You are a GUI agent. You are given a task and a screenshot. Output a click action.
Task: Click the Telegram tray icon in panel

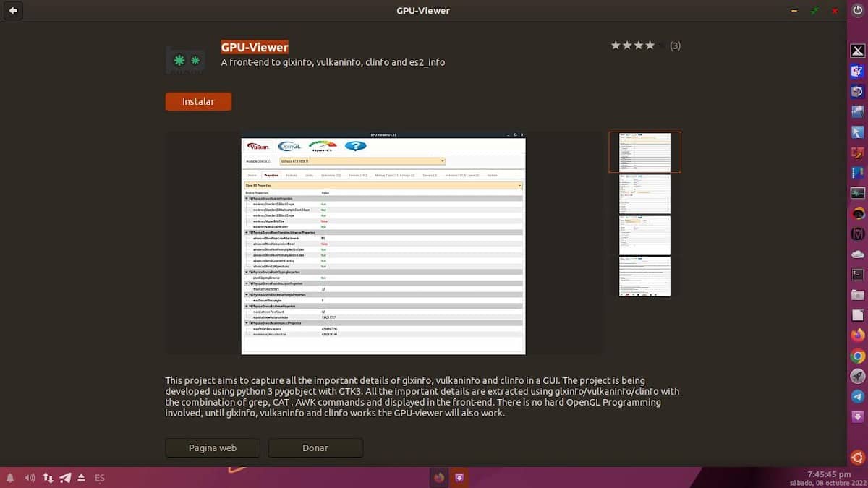coord(66,478)
